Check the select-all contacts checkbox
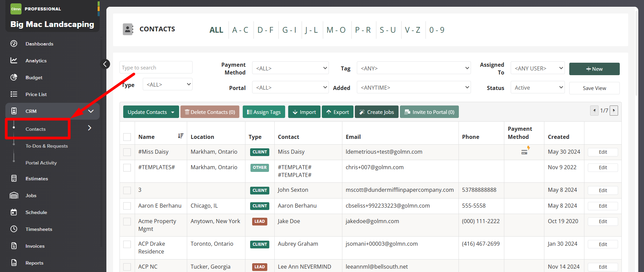Image resolution: width=644 pixels, height=272 pixels. [127, 137]
